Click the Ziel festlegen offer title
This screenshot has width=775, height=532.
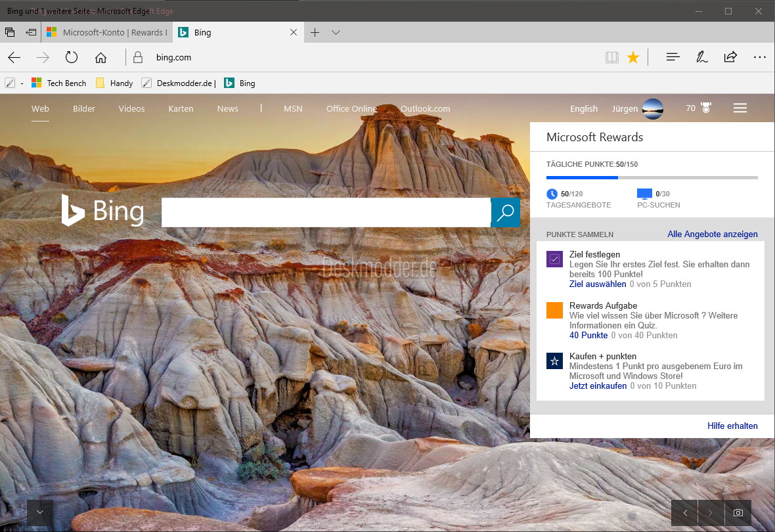point(594,255)
